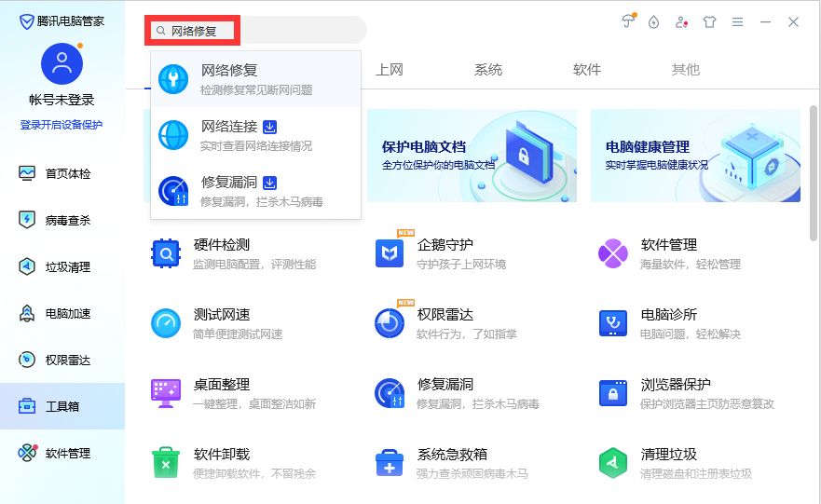Switch to the 系统 tab

point(488,70)
